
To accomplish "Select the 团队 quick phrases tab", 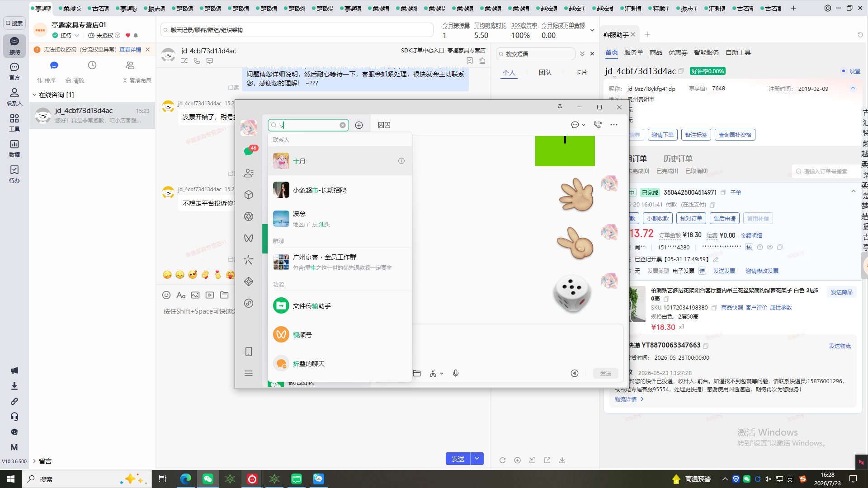I will pyautogui.click(x=545, y=72).
